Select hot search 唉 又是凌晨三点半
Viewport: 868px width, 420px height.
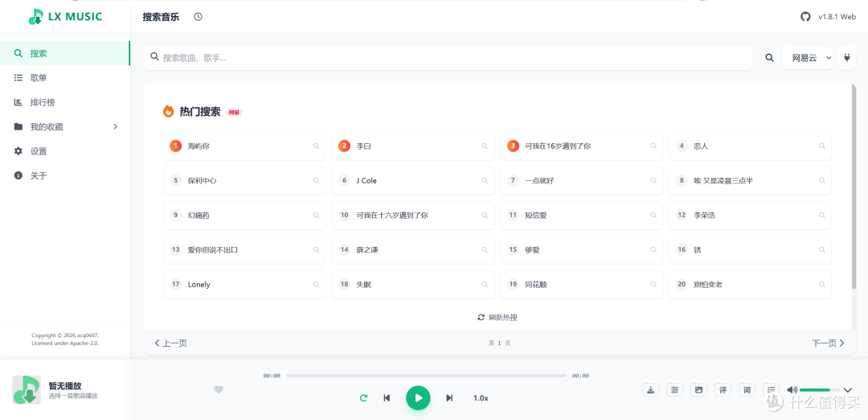pyautogui.click(x=750, y=181)
